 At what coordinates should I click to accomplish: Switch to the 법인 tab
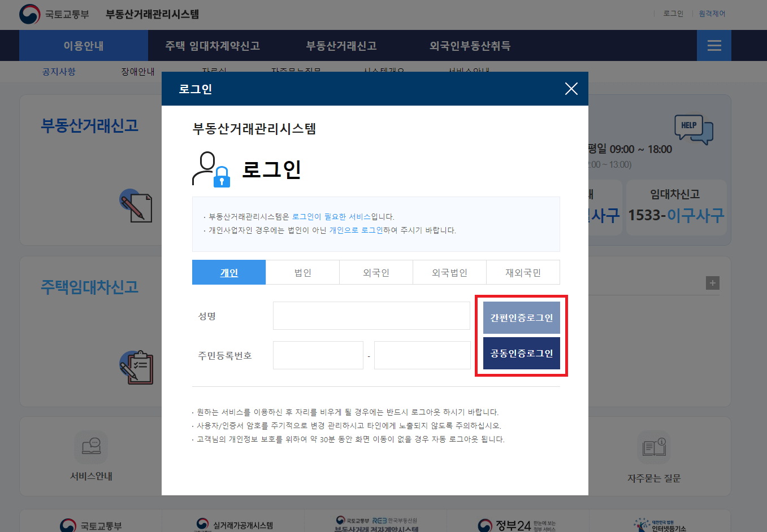(x=302, y=272)
